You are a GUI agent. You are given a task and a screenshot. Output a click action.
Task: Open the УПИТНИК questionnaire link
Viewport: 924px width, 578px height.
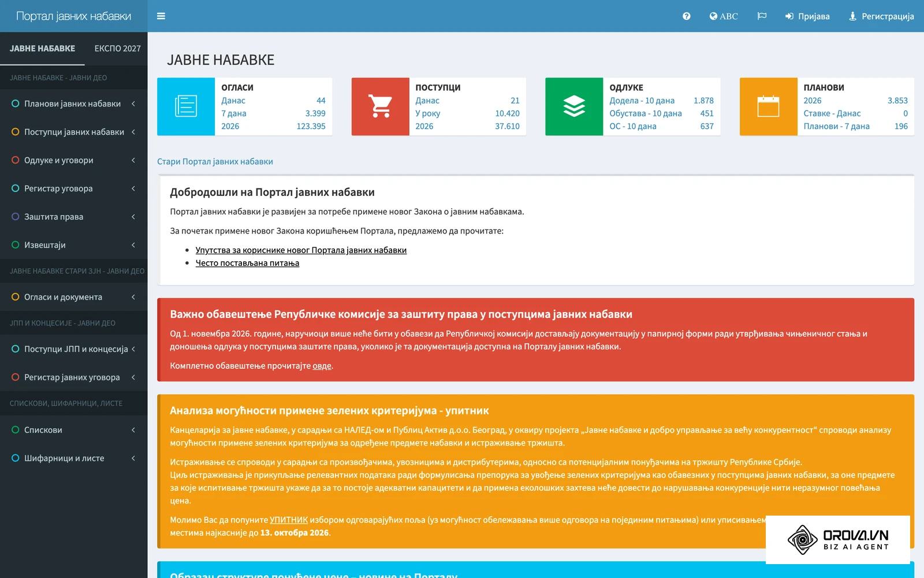click(x=289, y=520)
